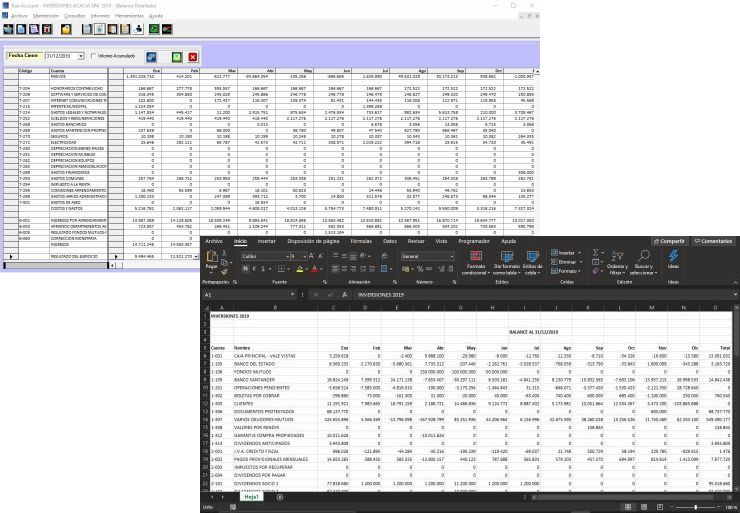Open the Mantención menu in accounting app

click(x=46, y=16)
